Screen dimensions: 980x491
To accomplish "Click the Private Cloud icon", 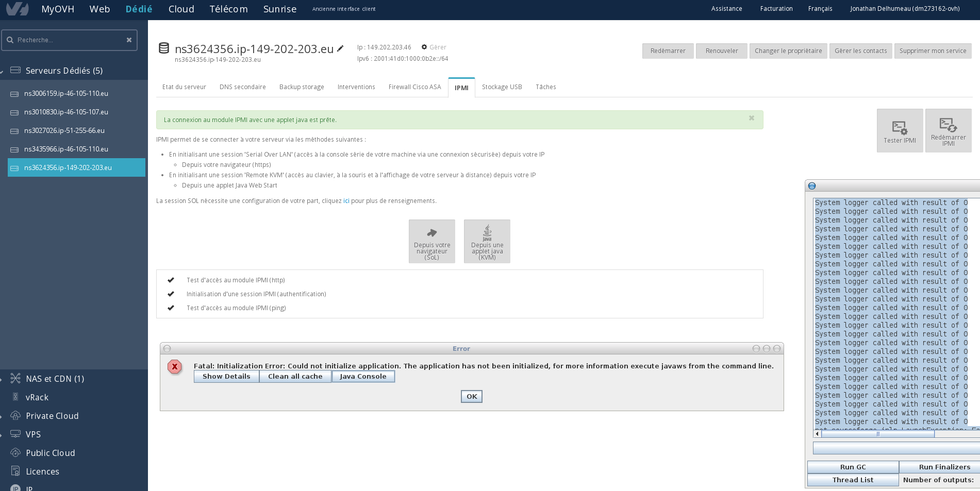I will point(15,415).
